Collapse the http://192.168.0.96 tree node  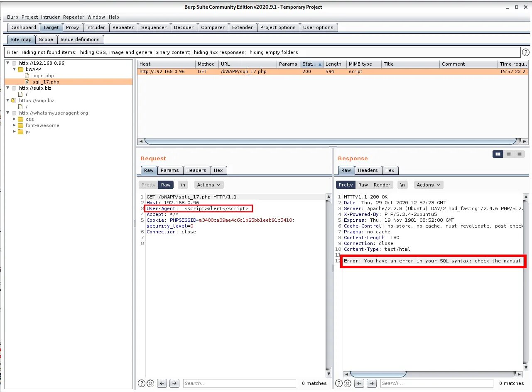(8, 63)
